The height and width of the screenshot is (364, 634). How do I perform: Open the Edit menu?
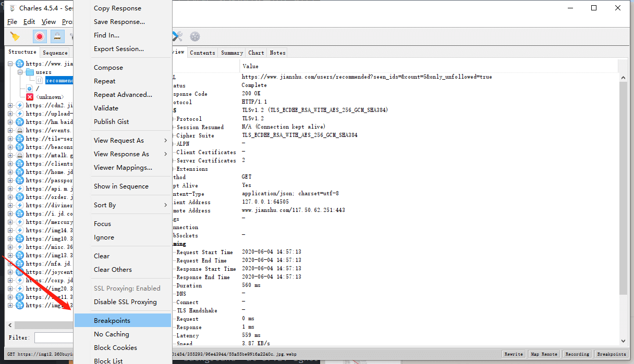[29, 22]
